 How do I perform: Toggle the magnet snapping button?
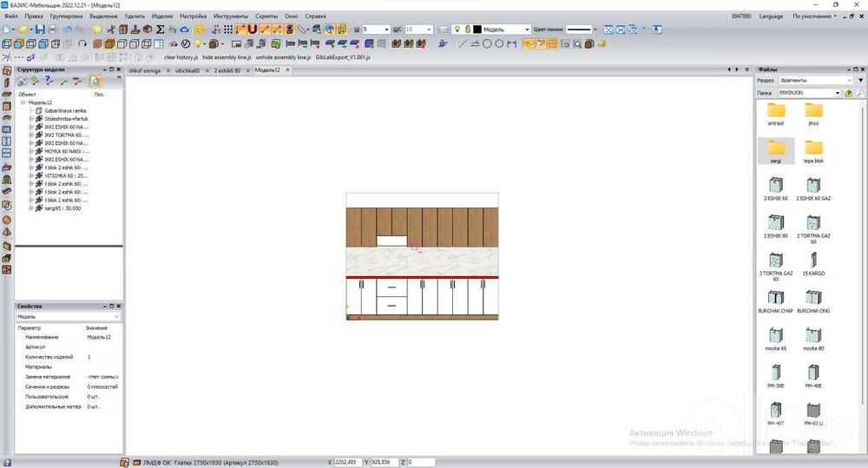[253, 30]
